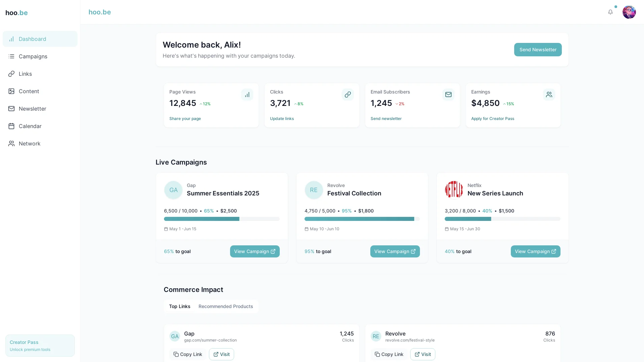Click the Revolve campaign RE avatar
The image size is (644, 362).
pyautogui.click(x=314, y=190)
